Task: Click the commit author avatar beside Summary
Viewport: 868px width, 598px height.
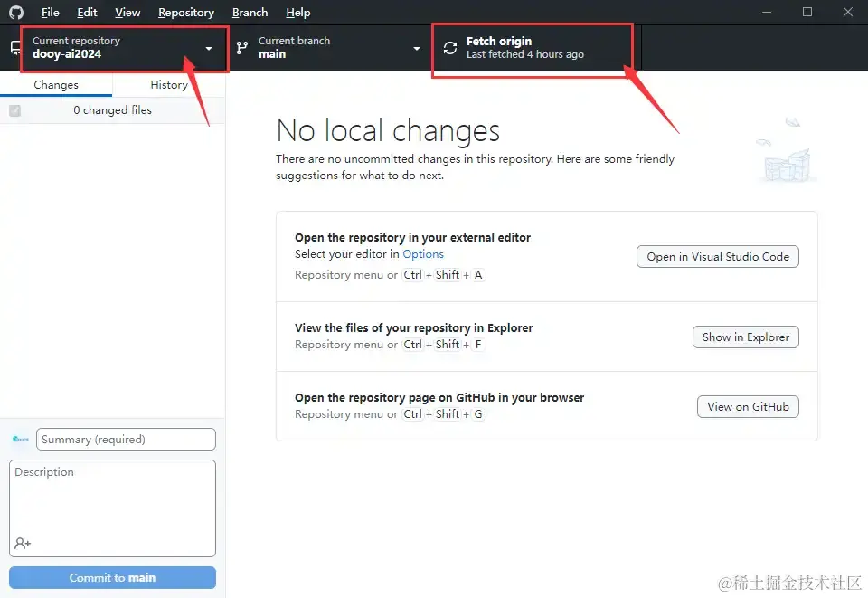Action: (21, 439)
